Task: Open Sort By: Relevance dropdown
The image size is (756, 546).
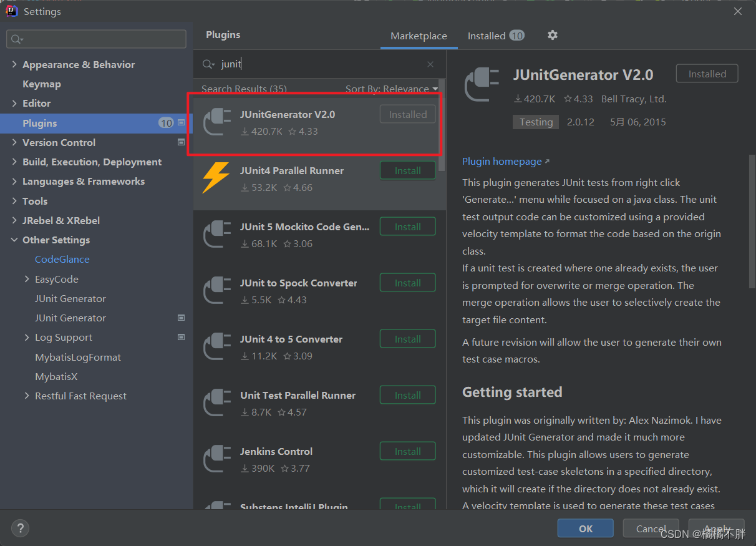Action: [x=392, y=89]
